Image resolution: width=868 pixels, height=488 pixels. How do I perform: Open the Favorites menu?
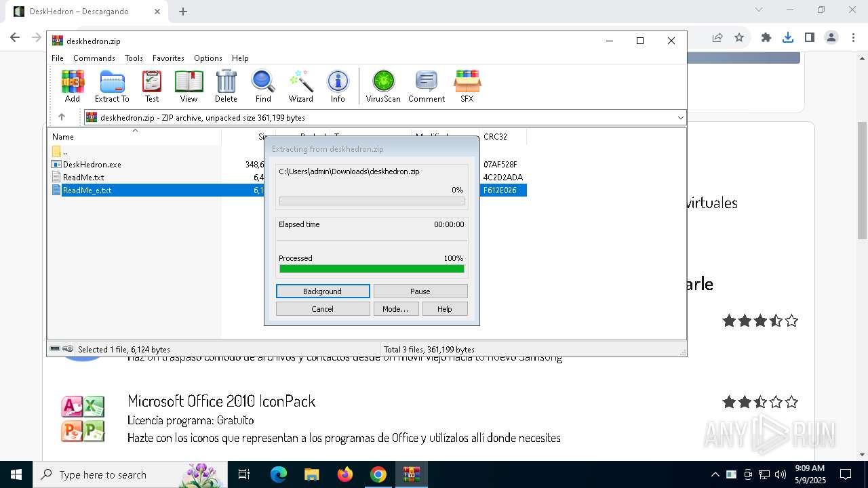pos(168,58)
